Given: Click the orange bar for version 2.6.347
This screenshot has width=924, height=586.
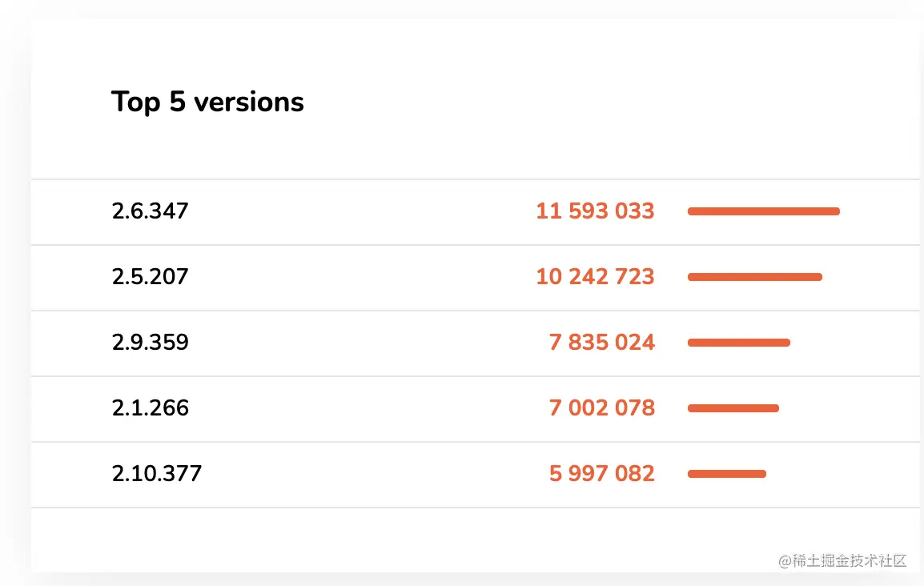Looking at the screenshot, I should click(x=764, y=211).
